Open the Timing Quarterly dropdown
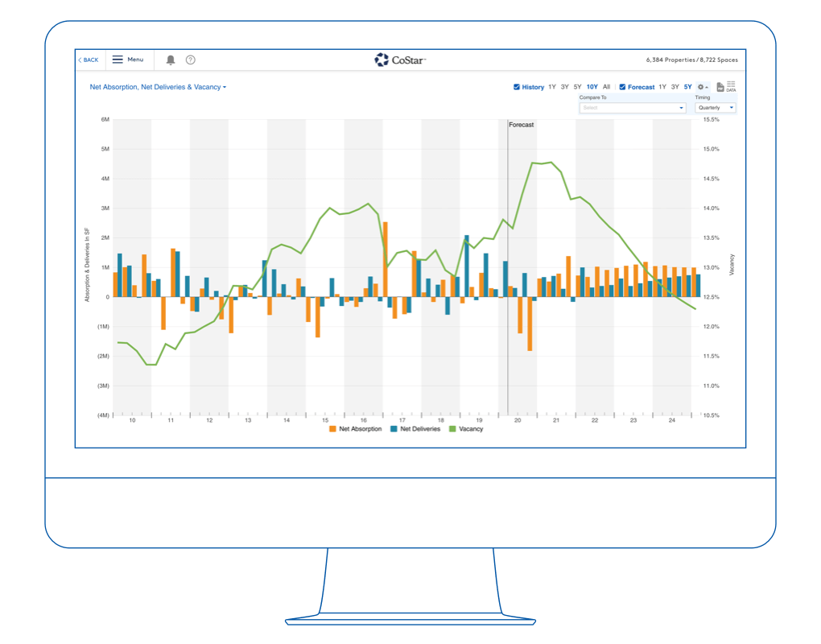The width and height of the screenshot is (821, 644). [716, 108]
